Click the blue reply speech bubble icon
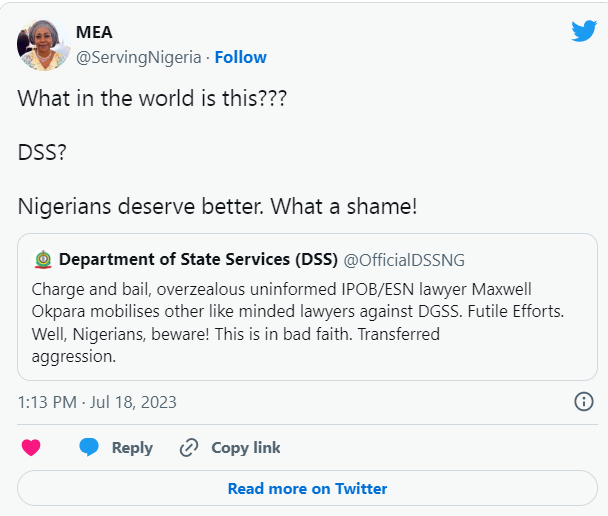The height and width of the screenshot is (516, 608). pos(90,447)
